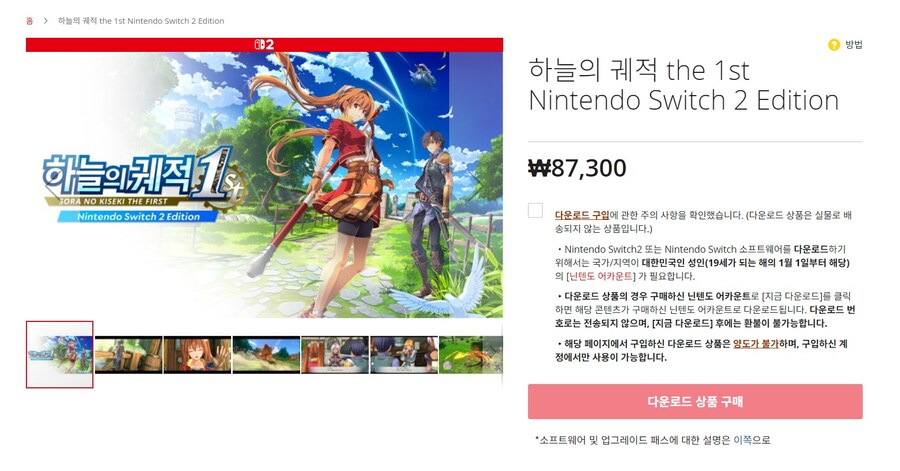Select the second thumbnail with wooden barrels scene
The width and height of the screenshot is (900, 471).
coord(128,355)
